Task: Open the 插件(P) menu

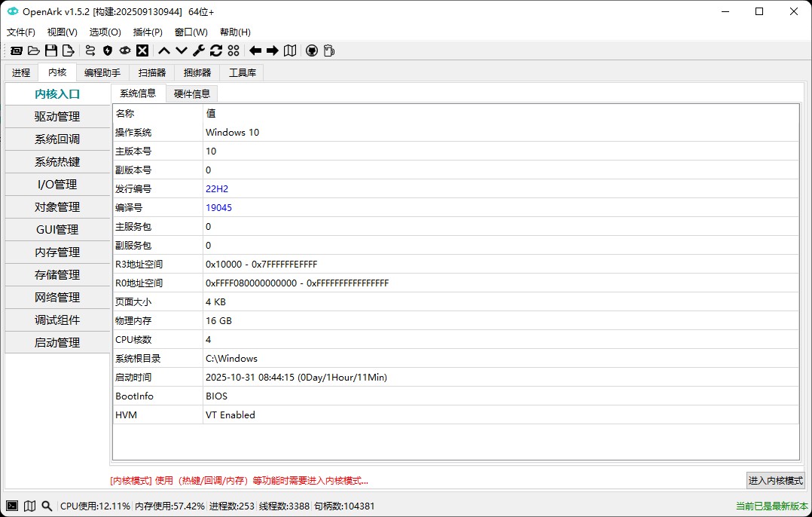Action: click(x=148, y=32)
